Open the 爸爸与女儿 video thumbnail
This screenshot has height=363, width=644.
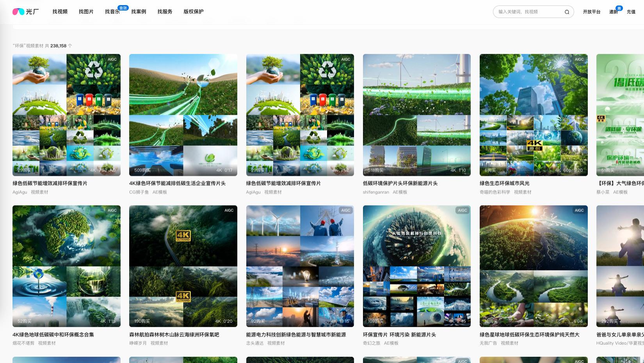(x=620, y=266)
